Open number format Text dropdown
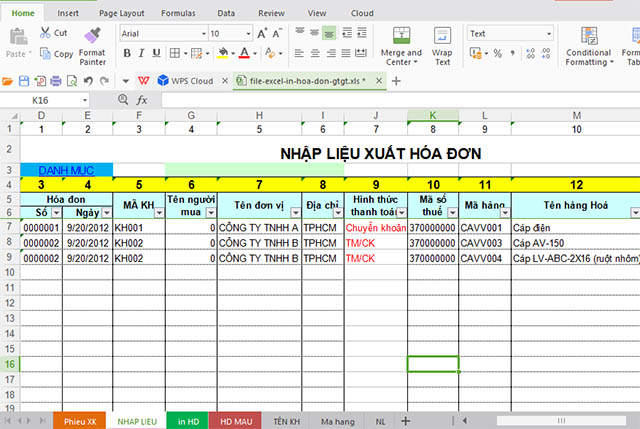This screenshot has height=429, width=640. coord(549,34)
